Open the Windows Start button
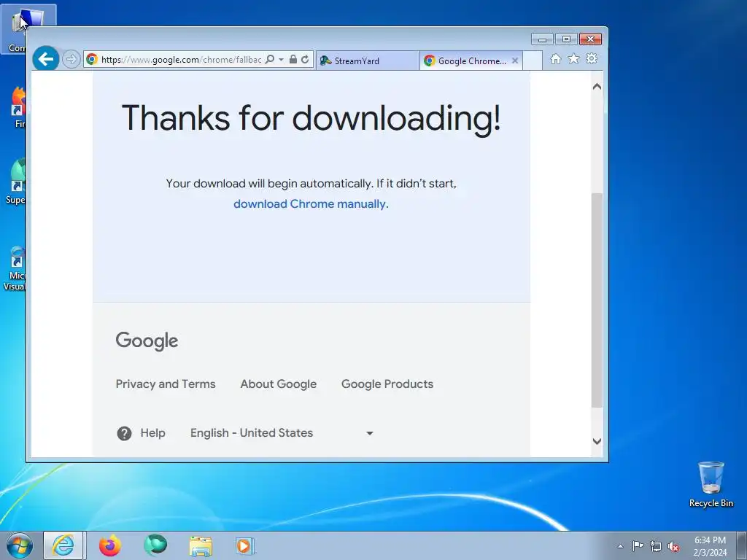This screenshot has height=560, width=747. pyautogui.click(x=20, y=545)
